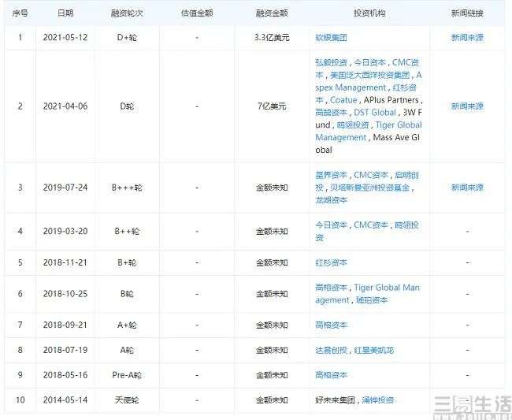The image size is (512, 420).
Task: Click the 序号 column header
Action: (x=20, y=13)
